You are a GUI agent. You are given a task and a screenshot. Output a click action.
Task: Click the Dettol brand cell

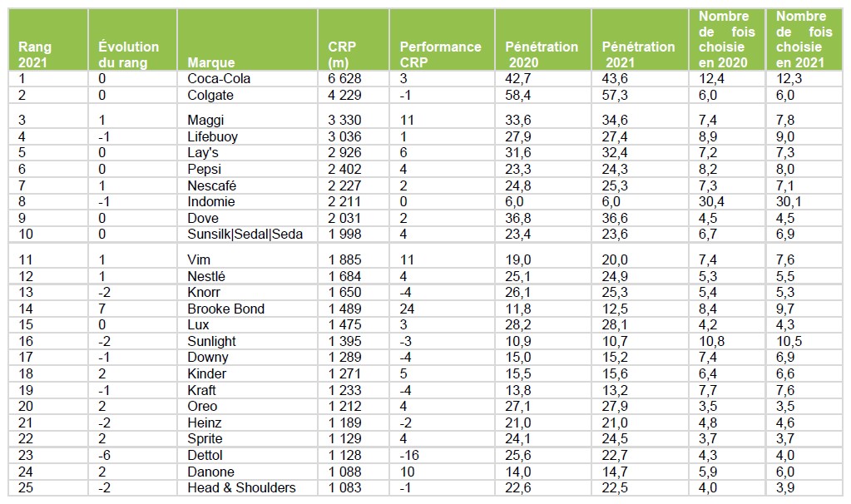[205, 455]
